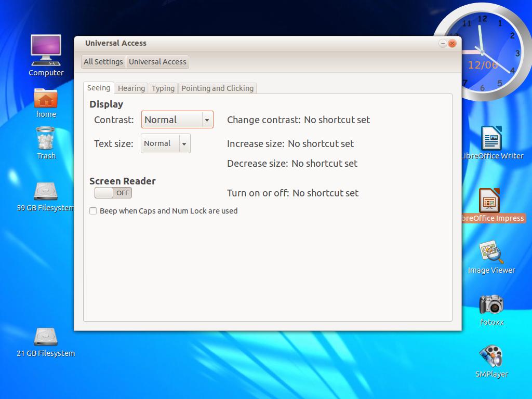Screen dimensions: 532x399
Task: Open the 59 GB Filesystem drive
Action: click(46, 192)
